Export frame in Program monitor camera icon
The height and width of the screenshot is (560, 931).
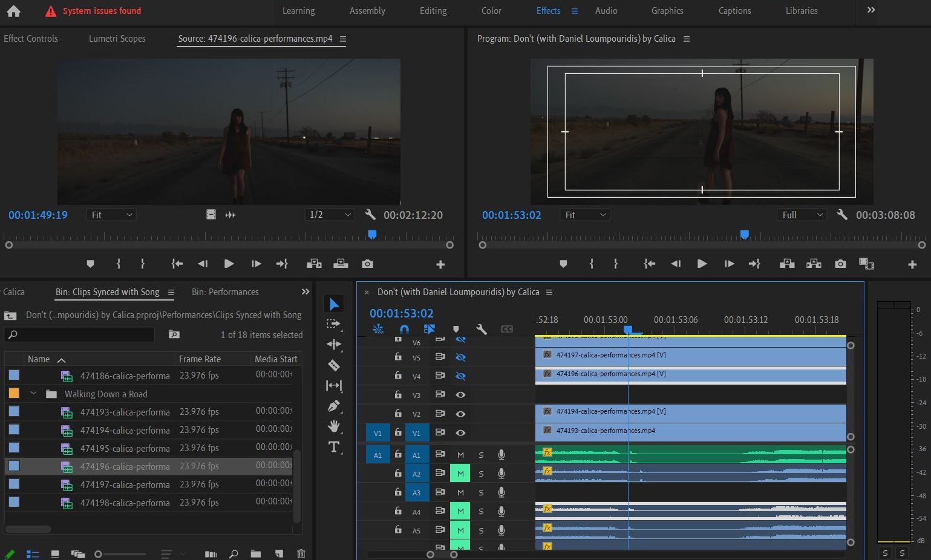(840, 264)
